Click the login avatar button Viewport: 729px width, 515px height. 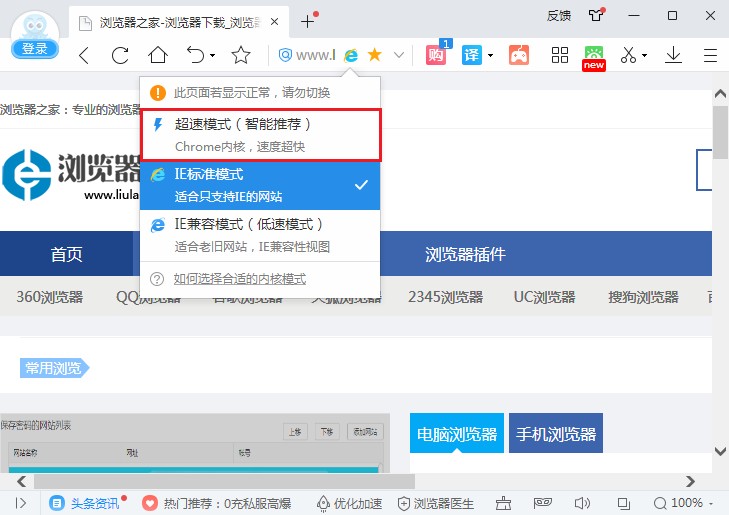(35, 34)
